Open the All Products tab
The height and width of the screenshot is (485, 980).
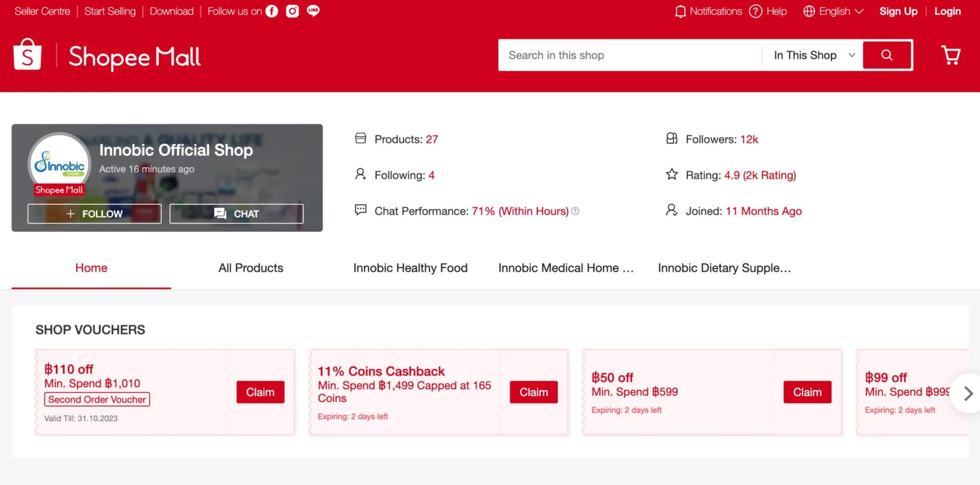(x=251, y=268)
